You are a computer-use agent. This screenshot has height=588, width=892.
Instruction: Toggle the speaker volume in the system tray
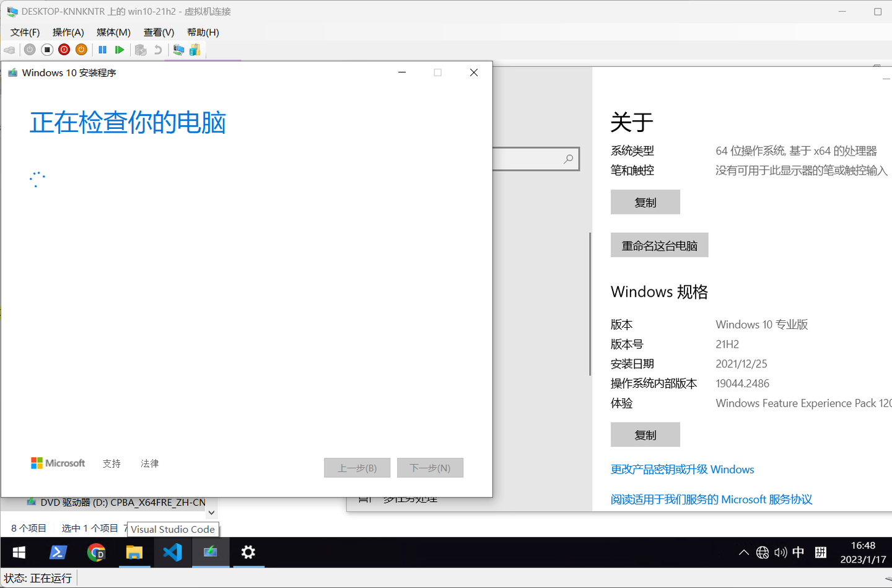(780, 552)
